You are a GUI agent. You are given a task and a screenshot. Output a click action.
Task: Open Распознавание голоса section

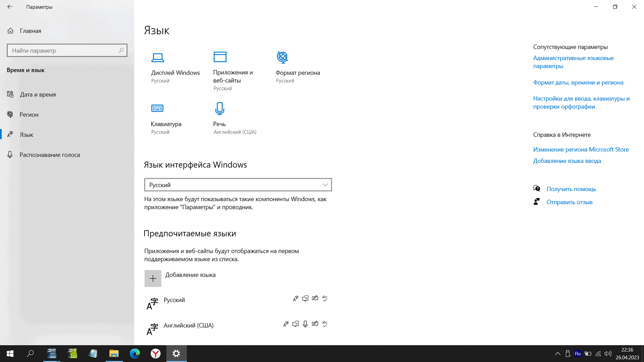(x=50, y=155)
